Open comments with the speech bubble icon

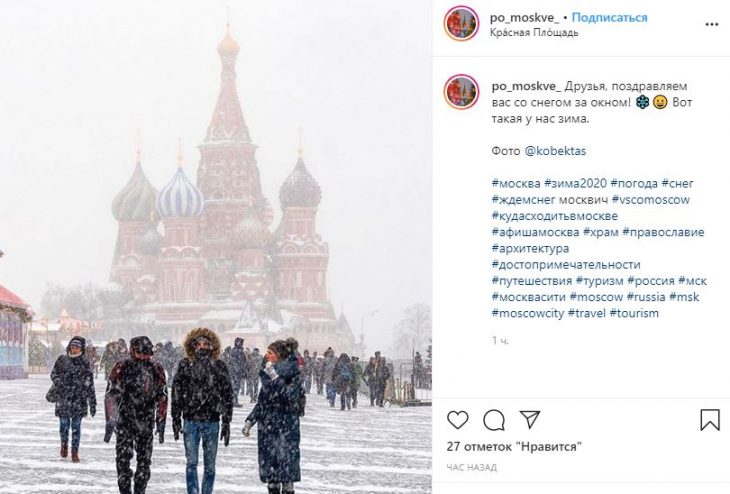(494, 420)
